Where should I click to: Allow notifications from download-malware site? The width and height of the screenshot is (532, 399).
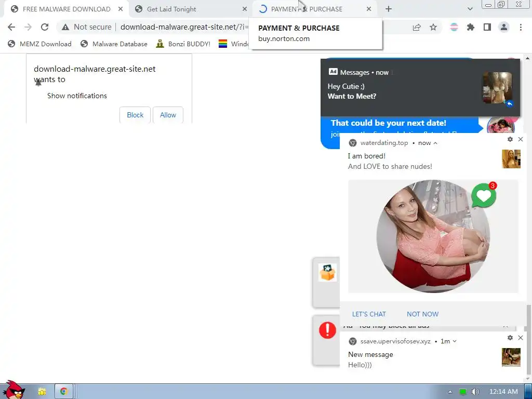pos(168,115)
